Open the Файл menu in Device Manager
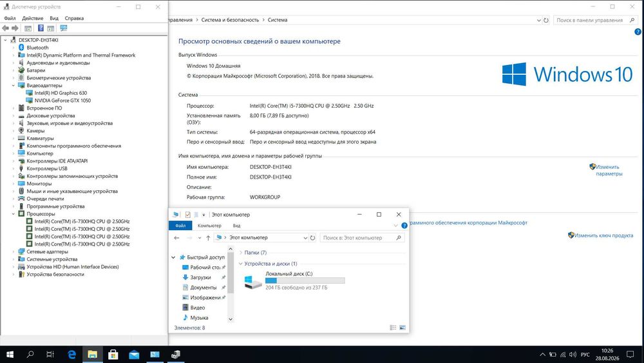Screen dimensions: 644x363 point(10,18)
